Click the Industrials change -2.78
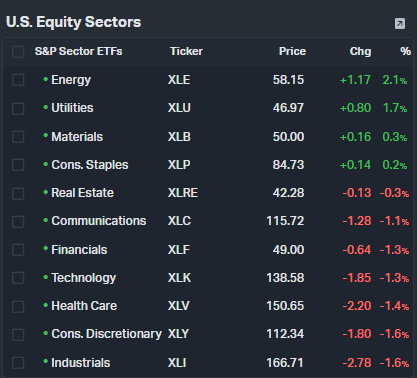The image size is (417, 378). coord(357,363)
